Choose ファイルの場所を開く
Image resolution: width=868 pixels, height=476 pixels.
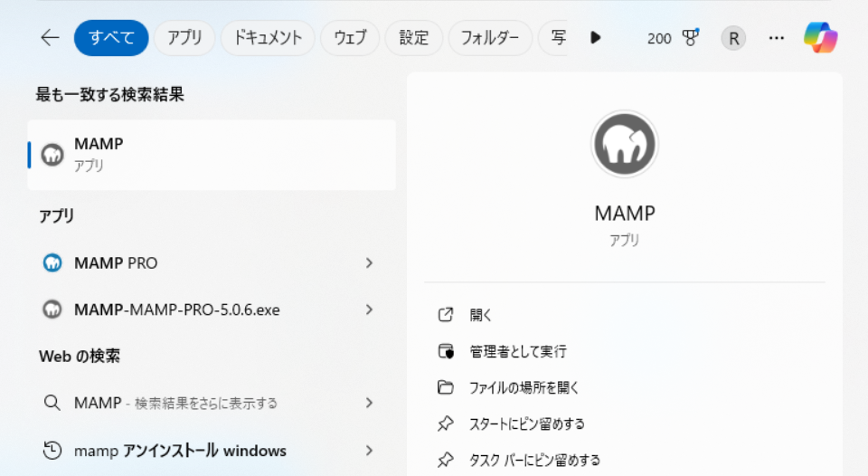(524, 387)
